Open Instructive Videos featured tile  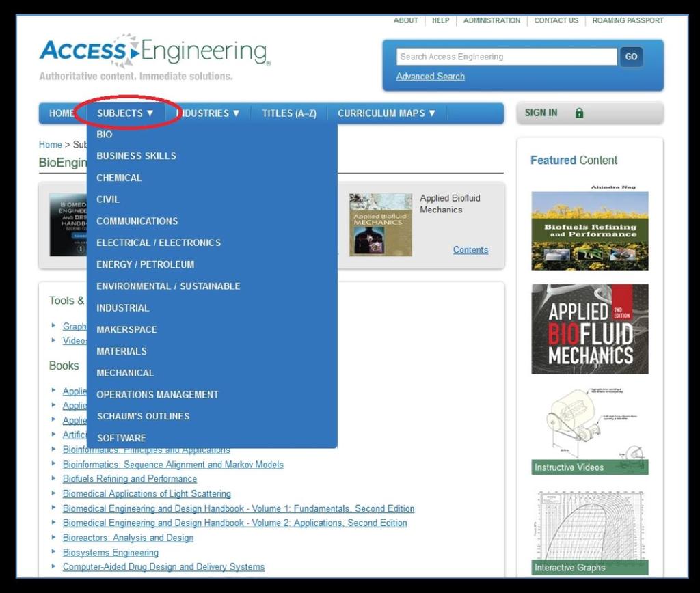pos(590,431)
